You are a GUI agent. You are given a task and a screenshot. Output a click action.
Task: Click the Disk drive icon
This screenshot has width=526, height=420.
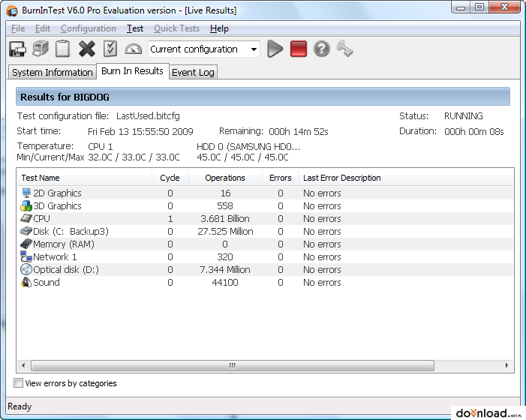[x=26, y=231]
